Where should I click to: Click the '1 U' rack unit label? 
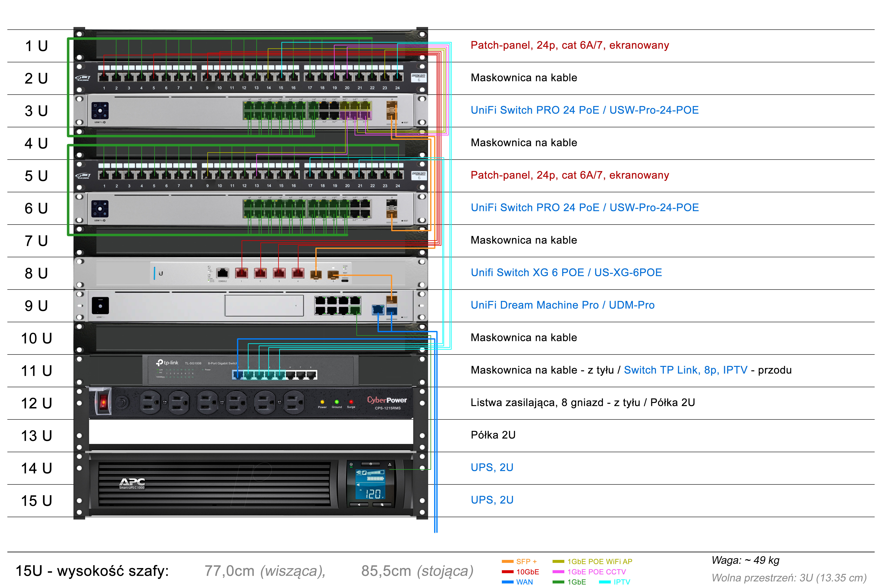pyautogui.click(x=36, y=46)
